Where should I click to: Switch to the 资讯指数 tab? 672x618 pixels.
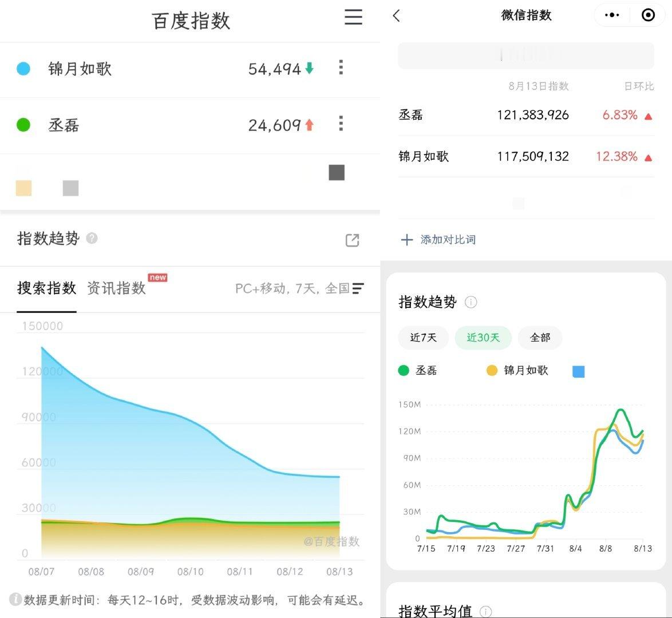[x=116, y=288]
